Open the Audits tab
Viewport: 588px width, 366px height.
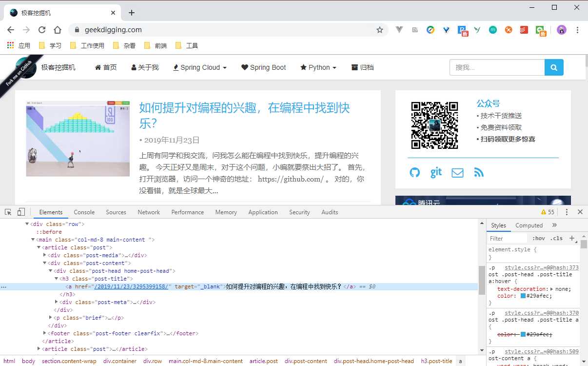pyautogui.click(x=330, y=212)
